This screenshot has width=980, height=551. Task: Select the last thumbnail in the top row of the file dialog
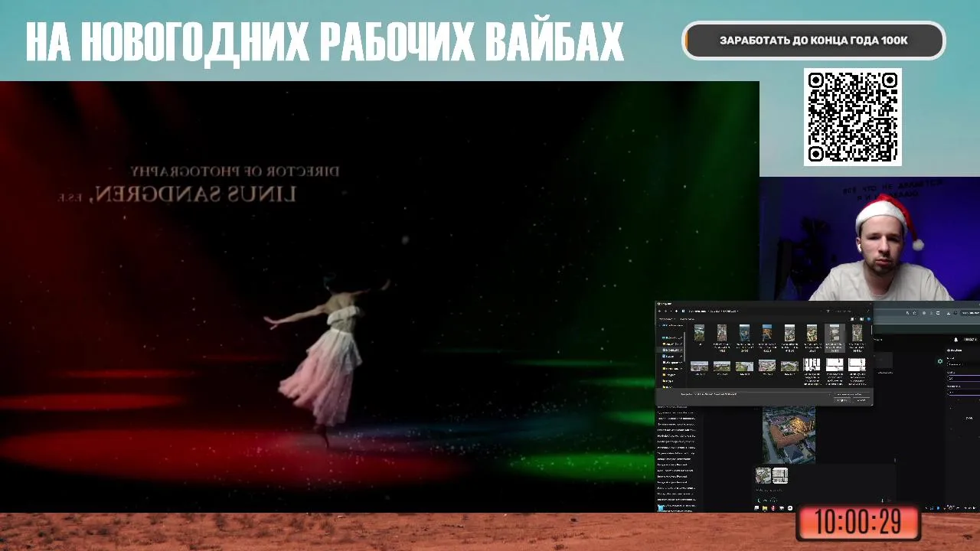coord(857,334)
